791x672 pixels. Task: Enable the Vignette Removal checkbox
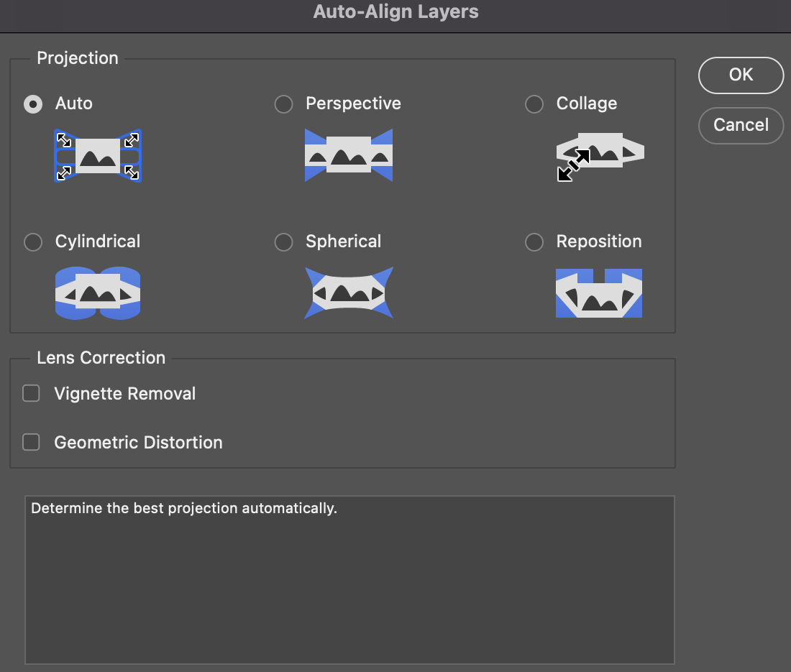[x=31, y=394]
